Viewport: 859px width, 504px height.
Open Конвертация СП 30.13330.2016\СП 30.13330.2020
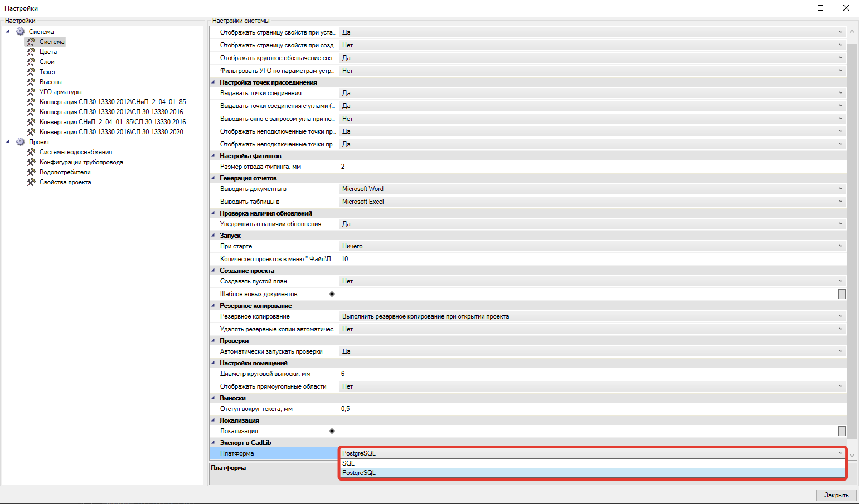111,132
